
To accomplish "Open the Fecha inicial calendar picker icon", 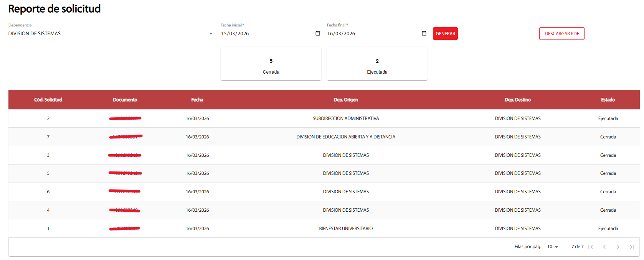I will (318, 33).
